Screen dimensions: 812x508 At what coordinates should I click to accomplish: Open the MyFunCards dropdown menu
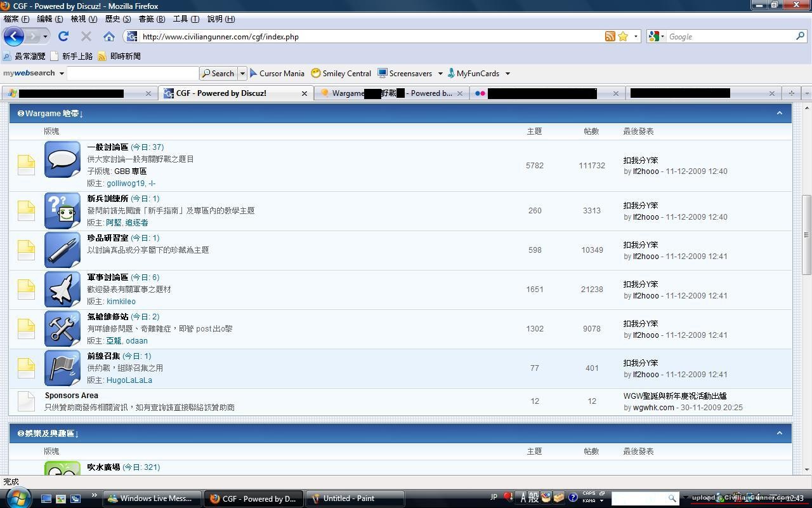[507, 74]
